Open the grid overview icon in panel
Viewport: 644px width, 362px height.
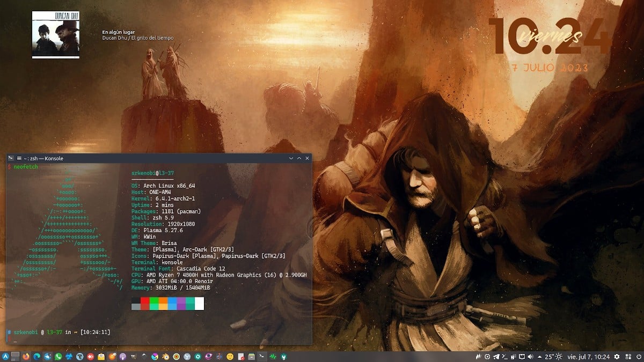(x=628, y=357)
